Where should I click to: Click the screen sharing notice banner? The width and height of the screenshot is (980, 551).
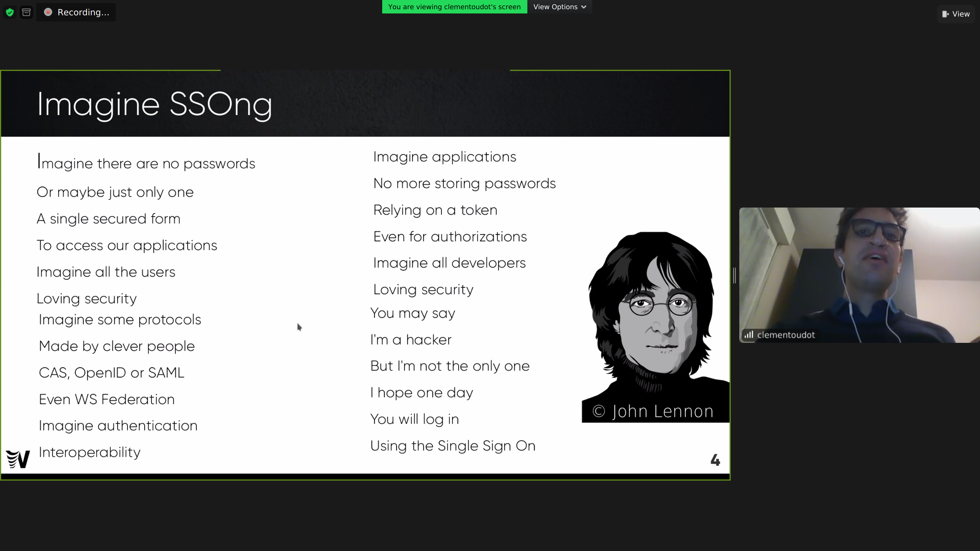click(x=454, y=6)
